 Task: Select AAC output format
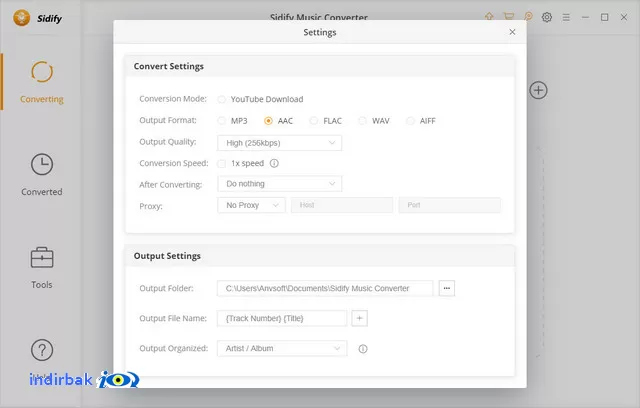268,121
